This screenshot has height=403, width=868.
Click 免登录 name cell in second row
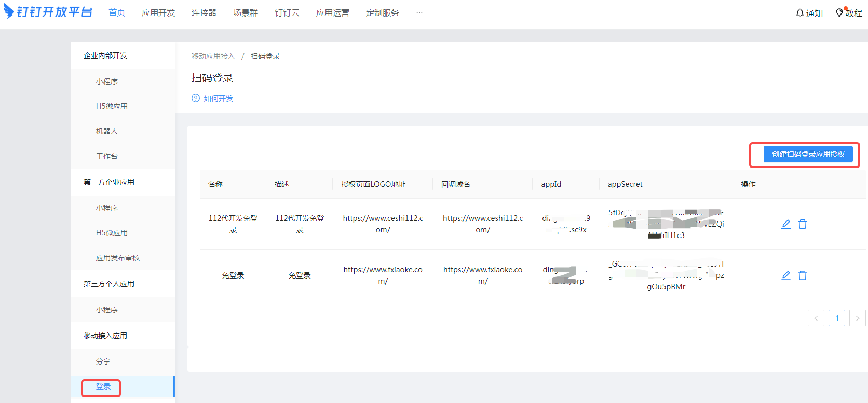233,275
